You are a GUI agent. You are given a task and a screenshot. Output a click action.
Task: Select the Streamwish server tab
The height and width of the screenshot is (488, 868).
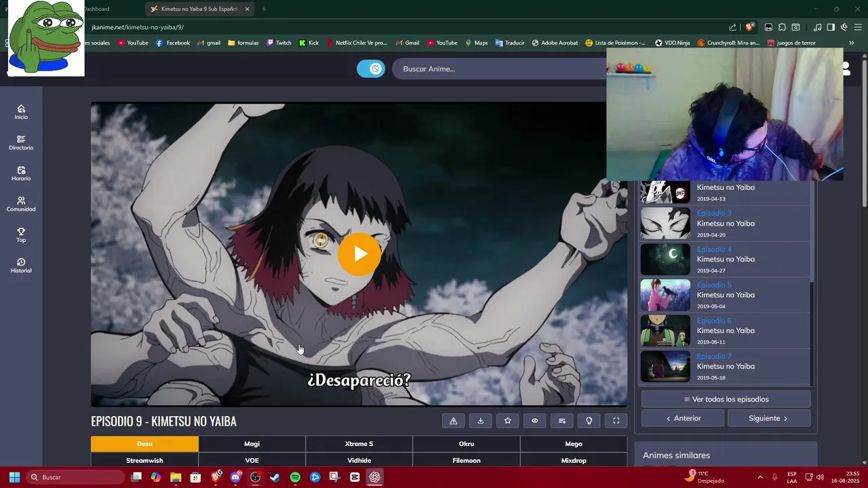tap(144, 460)
